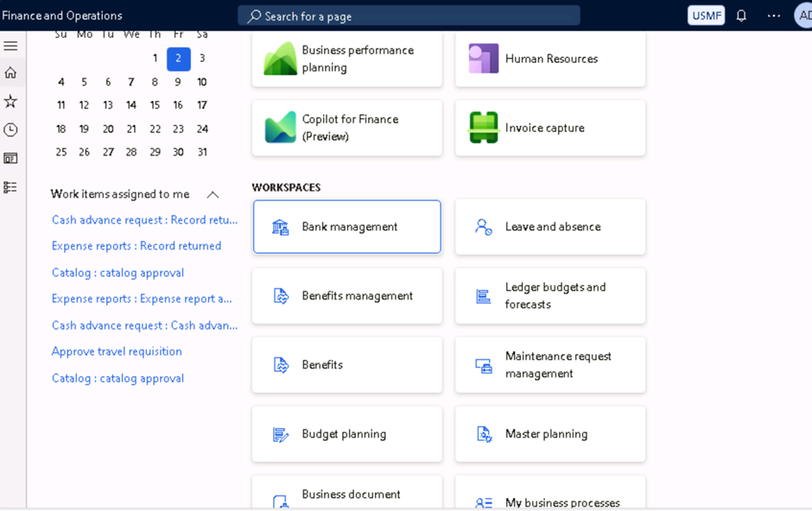Click Ledger budgets and forecasts icon

483,296
